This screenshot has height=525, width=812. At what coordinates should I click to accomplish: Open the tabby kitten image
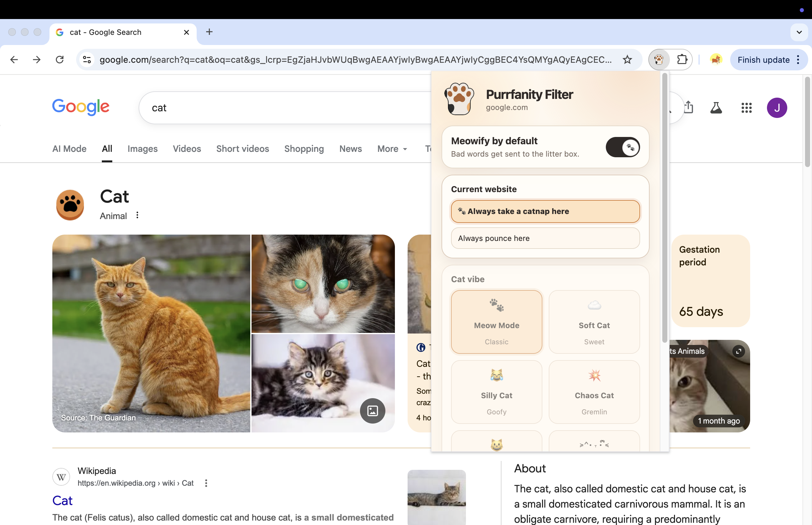(323, 383)
